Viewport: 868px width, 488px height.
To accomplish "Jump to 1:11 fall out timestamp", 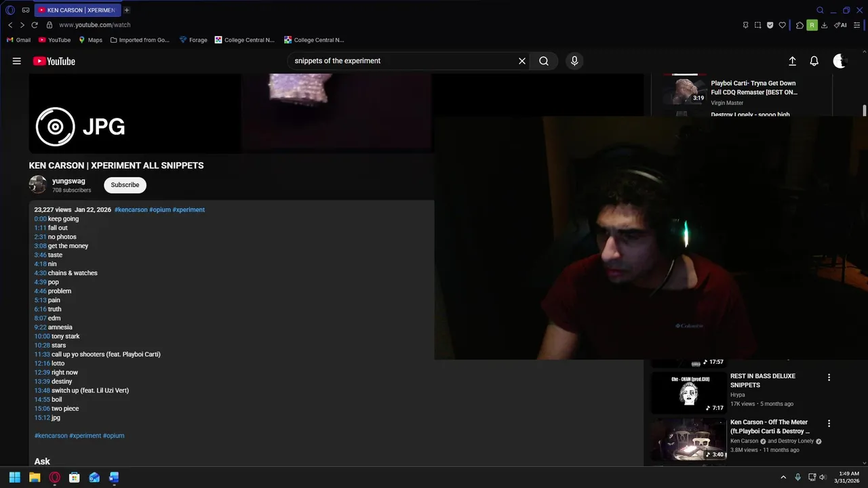I will pos(41,228).
